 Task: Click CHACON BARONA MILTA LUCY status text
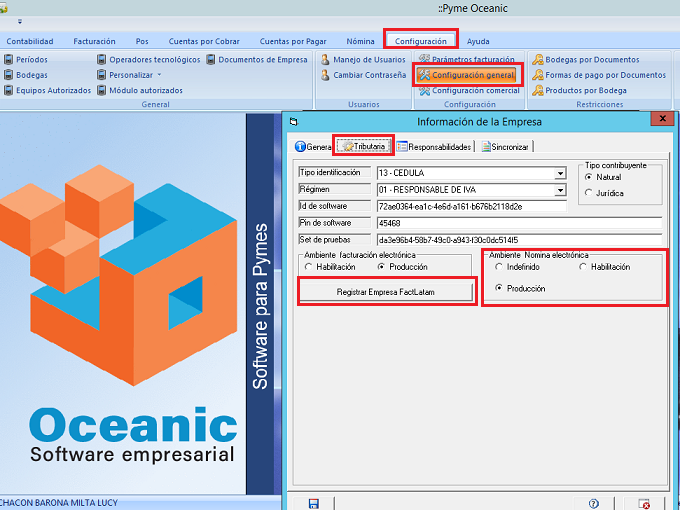coord(59,503)
